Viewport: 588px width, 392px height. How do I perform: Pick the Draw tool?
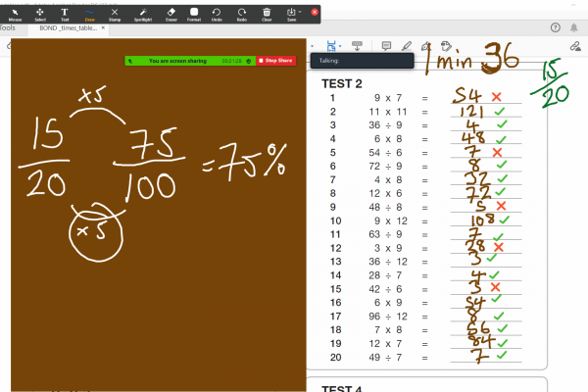(x=89, y=13)
